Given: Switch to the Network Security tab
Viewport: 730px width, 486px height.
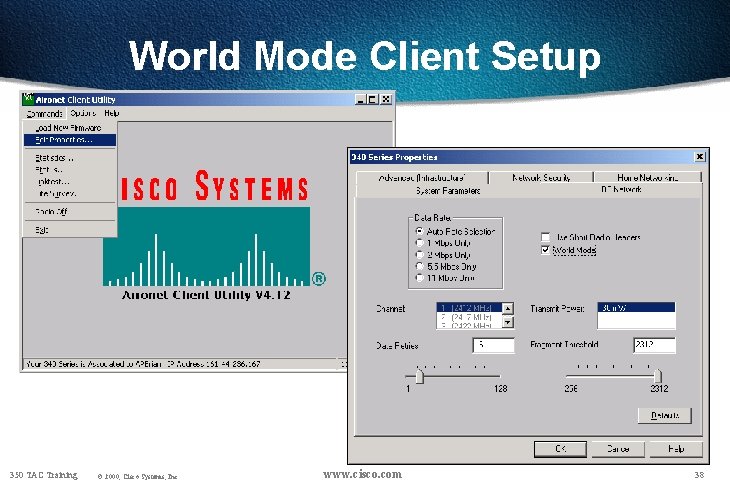Looking at the screenshot, I should tap(541, 178).
